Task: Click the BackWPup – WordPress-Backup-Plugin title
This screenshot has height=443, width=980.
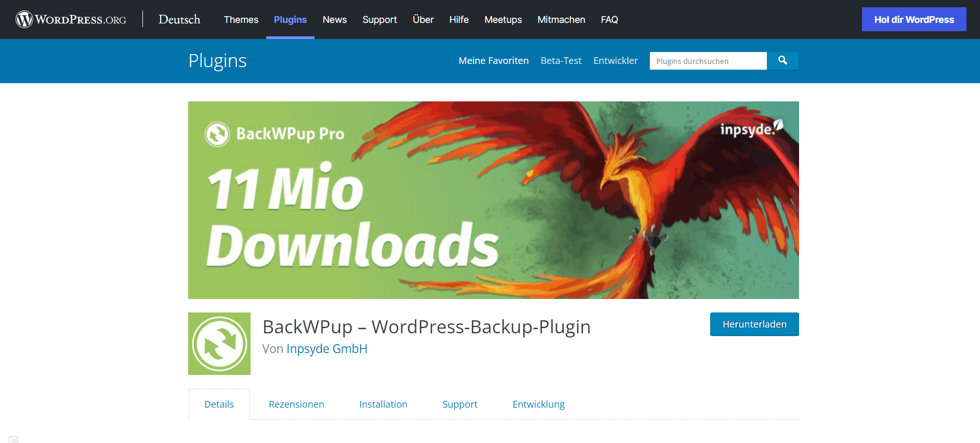Action: (426, 327)
